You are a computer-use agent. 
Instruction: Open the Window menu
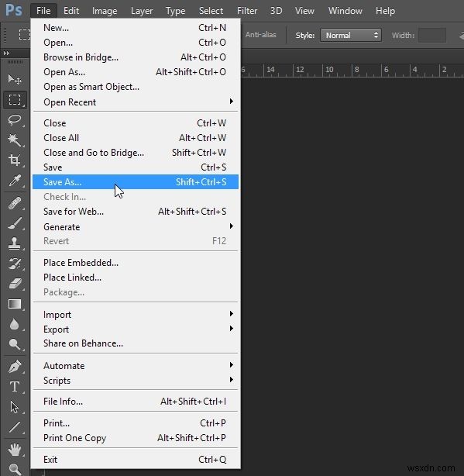point(345,11)
